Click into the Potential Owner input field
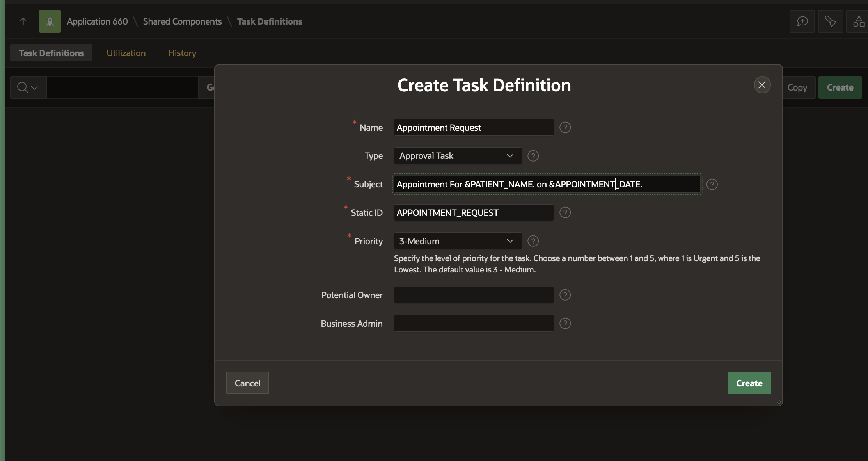The image size is (868, 461). pos(474,295)
